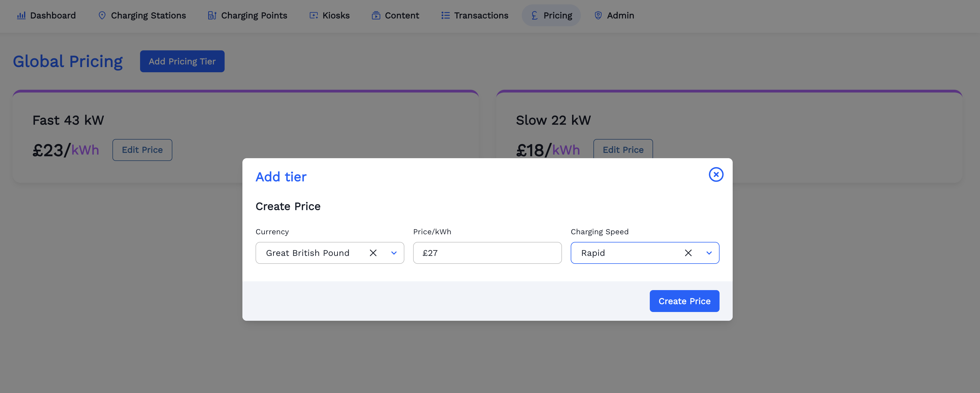The width and height of the screenshot is (980, 393).
Task: Clear the selected Great British Pound currency
Action: coord(373,253)
